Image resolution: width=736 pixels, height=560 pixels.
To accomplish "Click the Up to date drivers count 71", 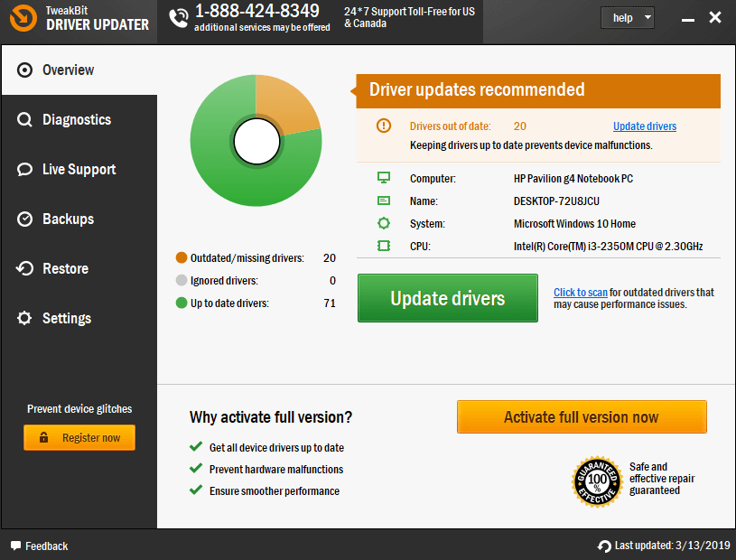I will pyautogui.click(x=330, y=303).
